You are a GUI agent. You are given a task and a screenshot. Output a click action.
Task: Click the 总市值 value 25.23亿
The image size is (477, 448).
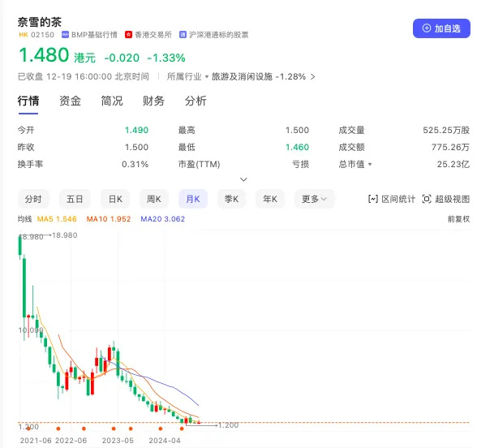(453, 164)
